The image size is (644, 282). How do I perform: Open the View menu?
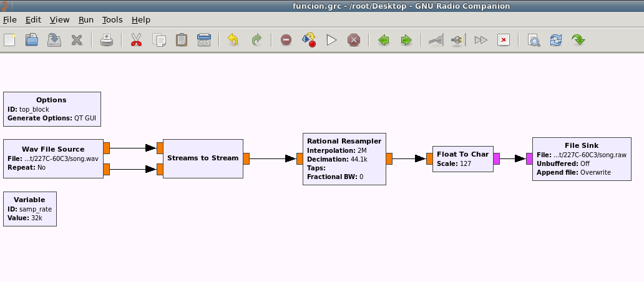point(59,20)
